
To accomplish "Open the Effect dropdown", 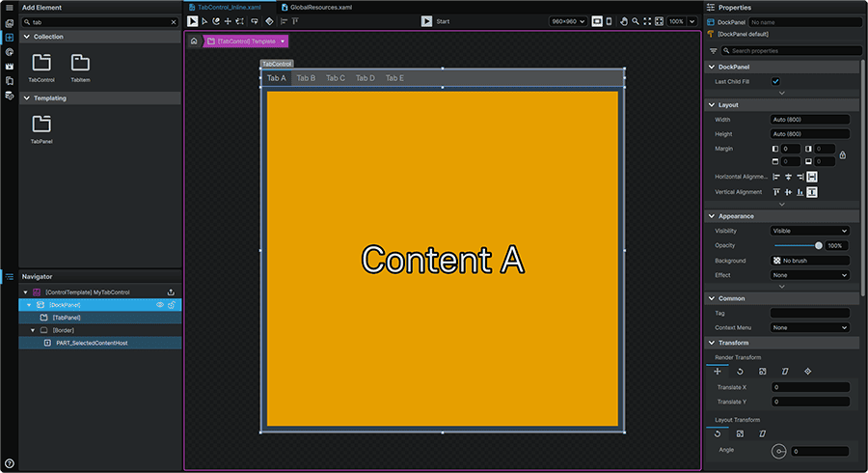I will click(x=810, y=275).
